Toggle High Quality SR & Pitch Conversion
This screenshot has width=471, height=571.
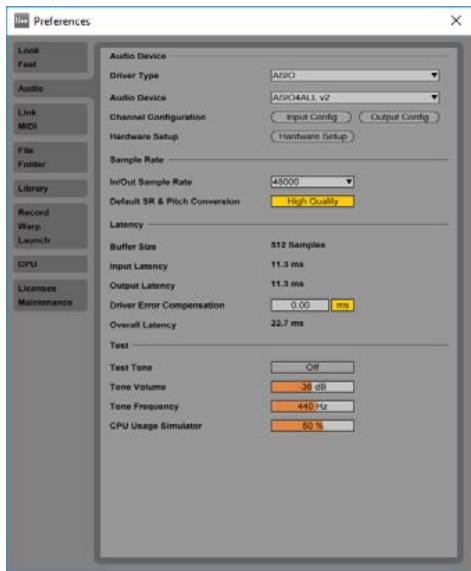click(313, 201)
